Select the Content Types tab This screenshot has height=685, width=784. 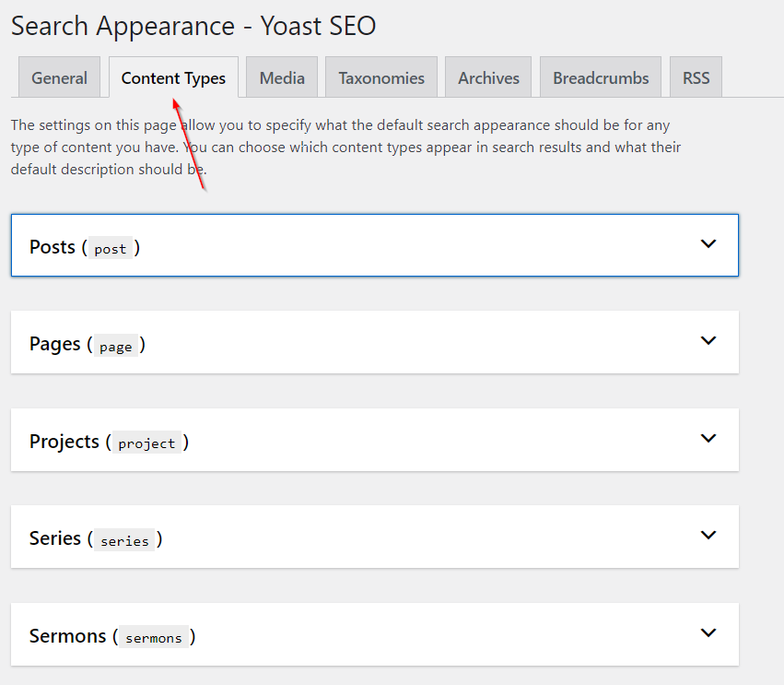pyautogui.click(x=173, y=78)
